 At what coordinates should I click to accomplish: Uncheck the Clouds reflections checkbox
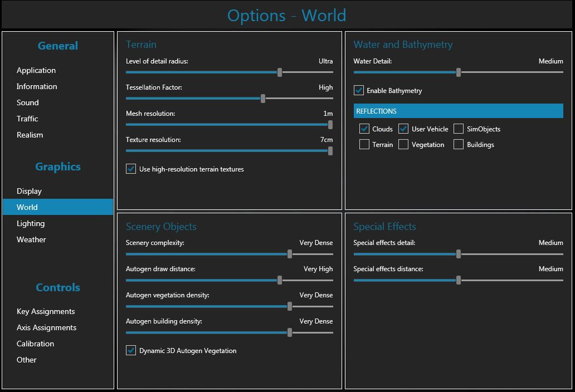364,129
